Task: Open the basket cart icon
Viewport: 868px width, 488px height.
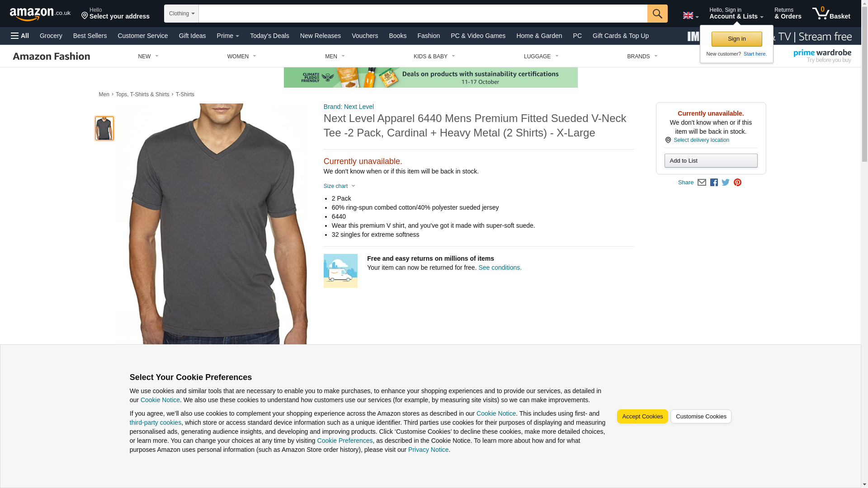Action: click(x=831, y=14)
